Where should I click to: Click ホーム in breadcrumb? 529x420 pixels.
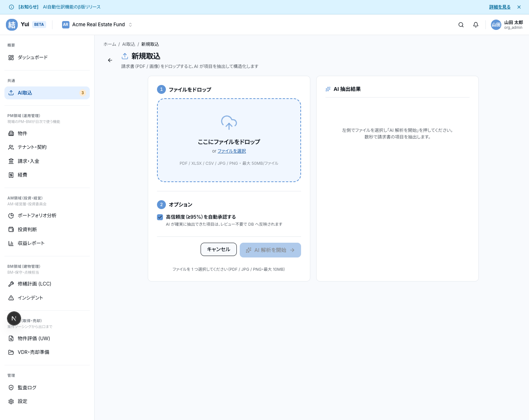click(110, 44)
